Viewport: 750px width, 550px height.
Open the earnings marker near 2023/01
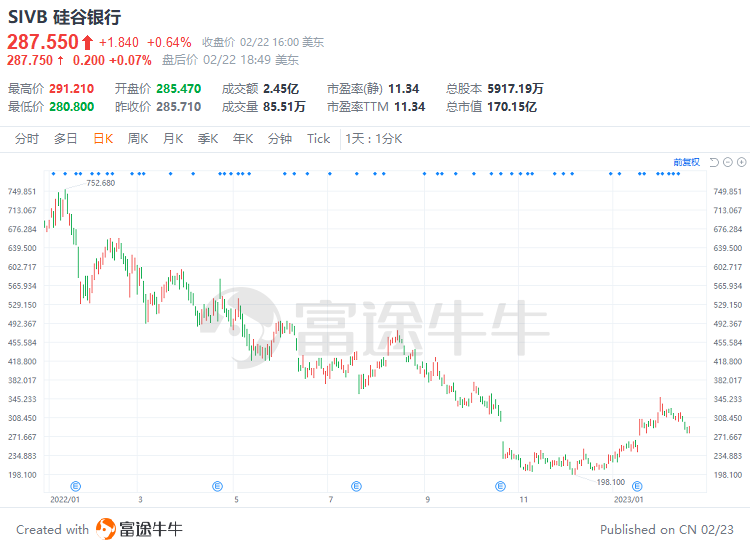[x=637, y=486]
